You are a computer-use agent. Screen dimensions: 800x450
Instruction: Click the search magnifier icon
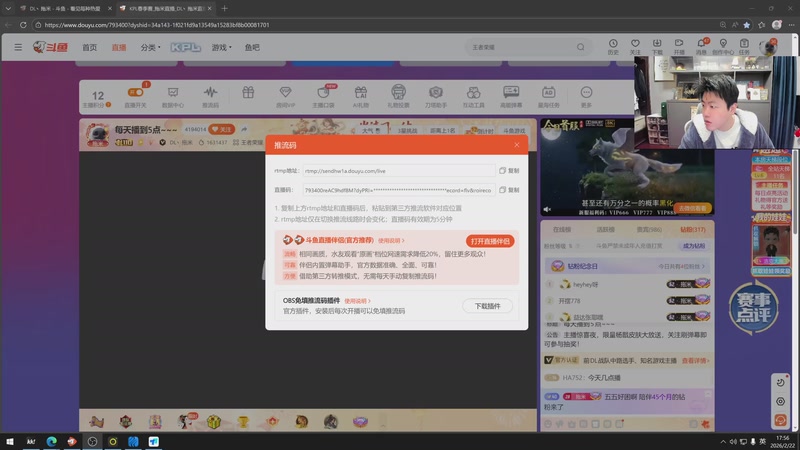[x=581, y=47]
